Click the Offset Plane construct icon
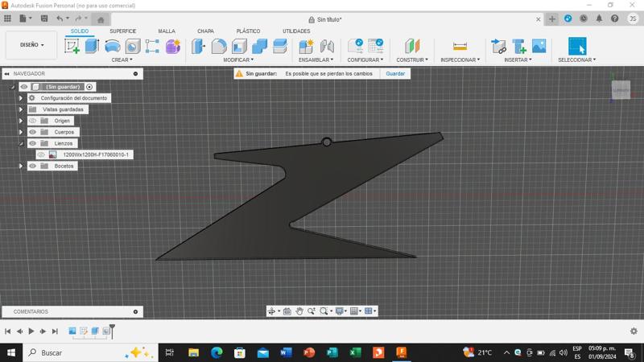Image resolution: width=644 pixels, height=362 pixels. pyautogui.click(x=412, y=47)
